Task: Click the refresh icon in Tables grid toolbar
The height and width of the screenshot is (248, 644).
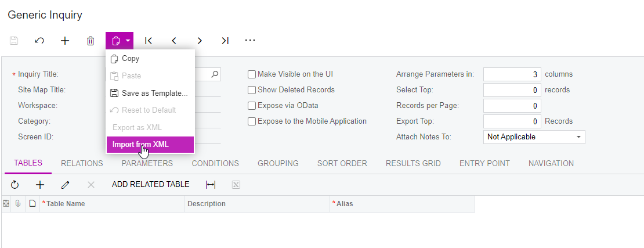Action: click(15, 185)
